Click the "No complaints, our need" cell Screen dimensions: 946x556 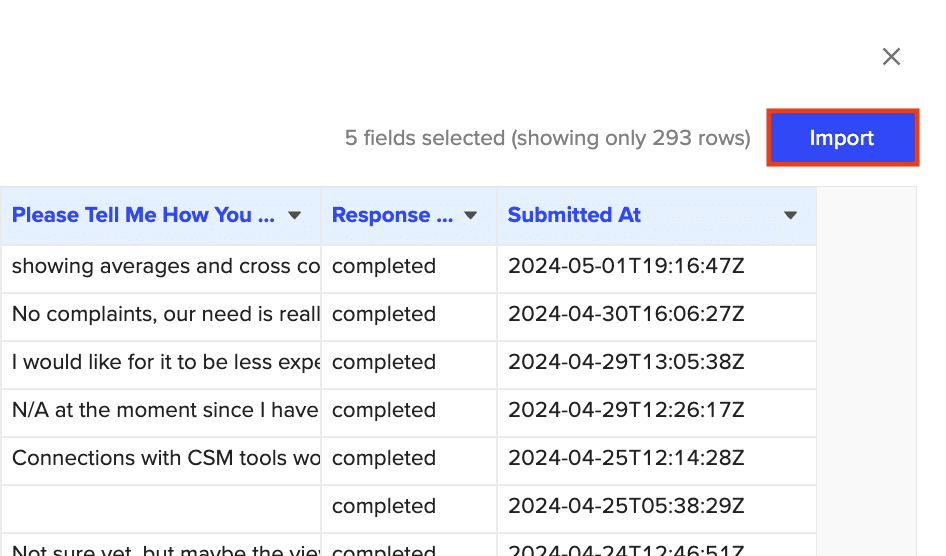(165, 314)
